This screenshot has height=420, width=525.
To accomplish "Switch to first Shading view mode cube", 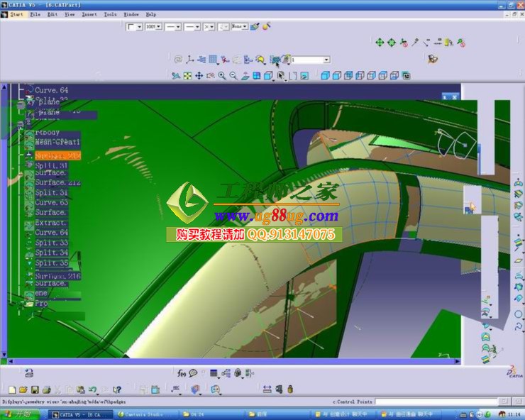I will [x=325, y=76].
